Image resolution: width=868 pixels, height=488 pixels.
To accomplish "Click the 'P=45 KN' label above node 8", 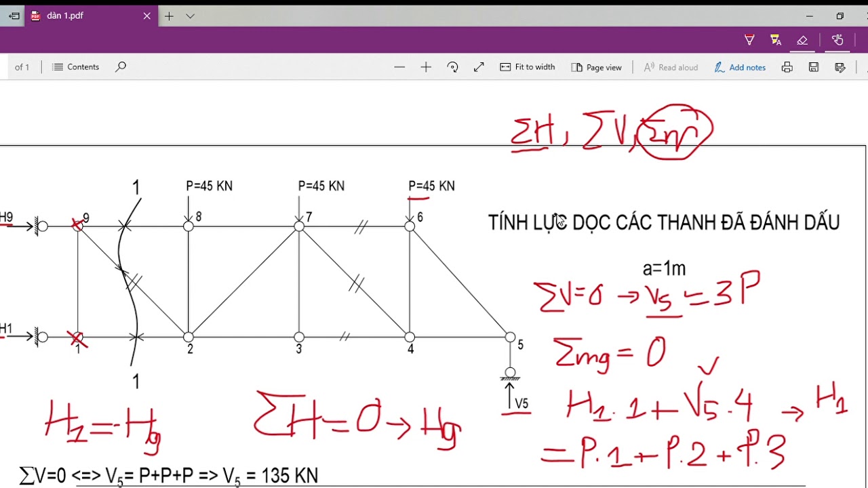I will (x=210, y=186).
